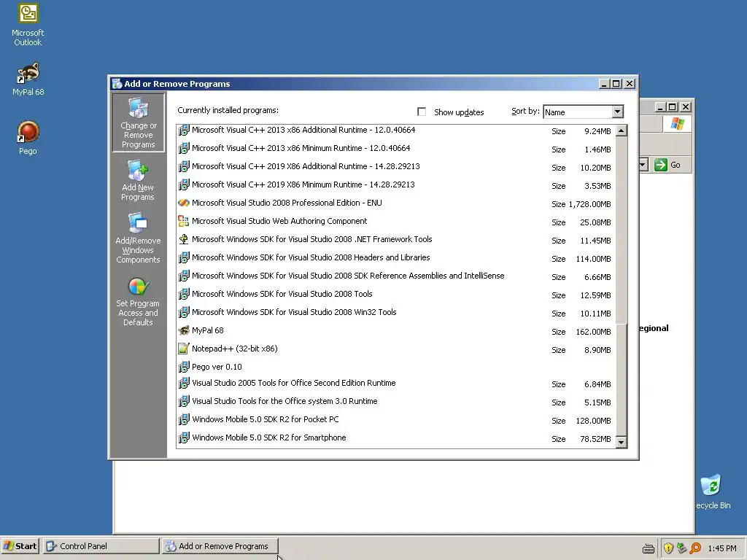The height and width of the screenshot is (560, 747).
Task: Click the keyboard icon in the system tray
Action: coord(649,548)
